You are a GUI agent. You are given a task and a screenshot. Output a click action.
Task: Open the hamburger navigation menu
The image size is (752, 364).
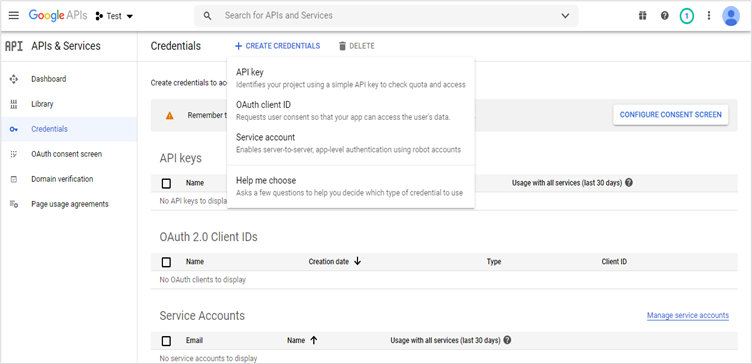coord(14,15)
